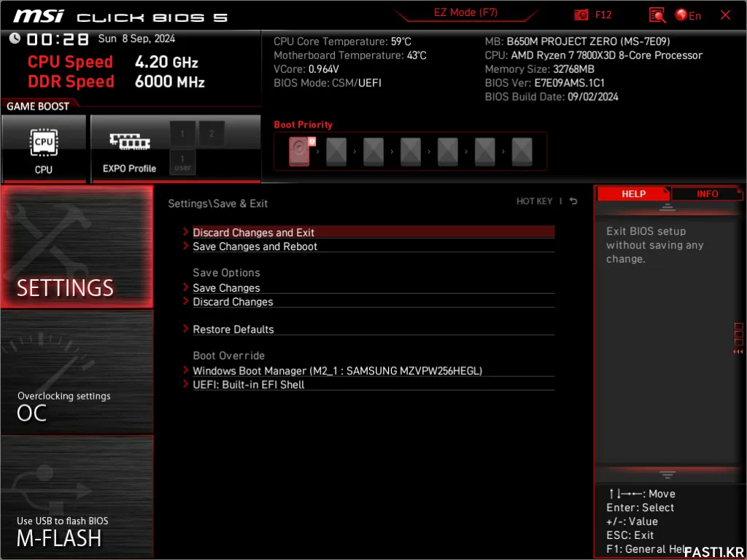Viewport: 747px width, 560px height.
Task: Open the BIOS search icon
Action: pos(657,15)
